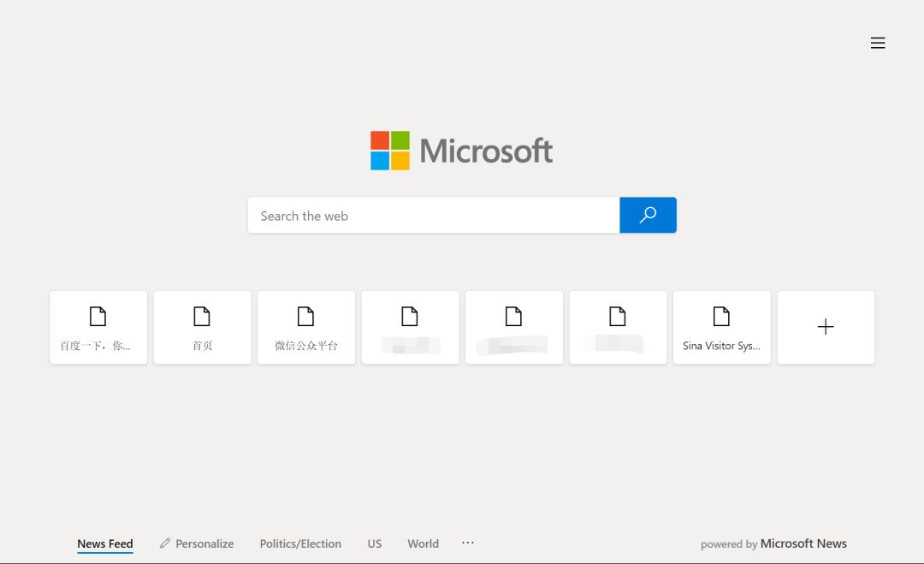Click the page icon on the 首页 tile
This screenshot has width=924, height=564.
[x=202, y=317]
